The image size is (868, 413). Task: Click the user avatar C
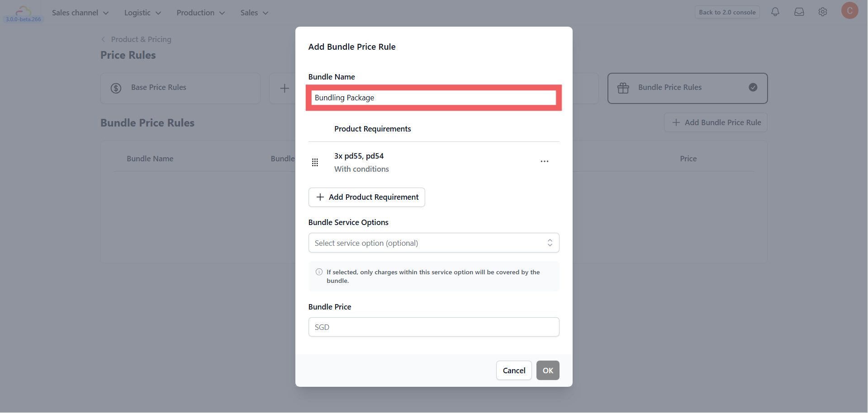[x=850, y=10]
